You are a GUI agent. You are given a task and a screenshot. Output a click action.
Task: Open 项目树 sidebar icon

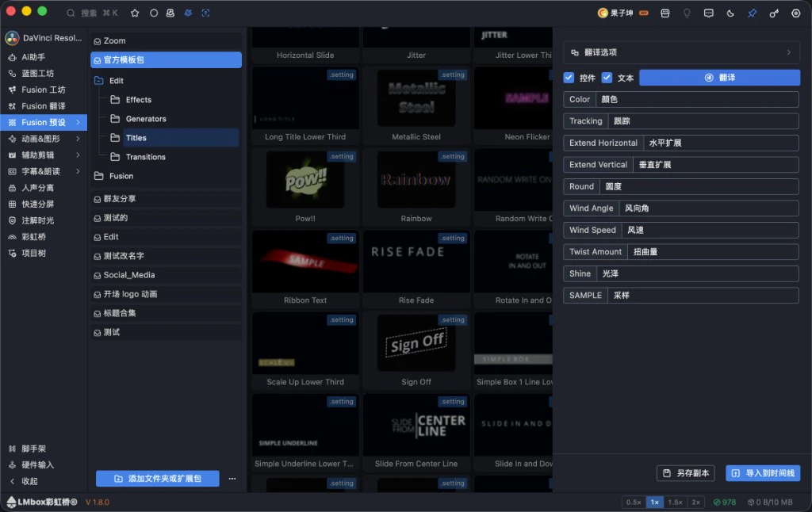coord(12,253)
